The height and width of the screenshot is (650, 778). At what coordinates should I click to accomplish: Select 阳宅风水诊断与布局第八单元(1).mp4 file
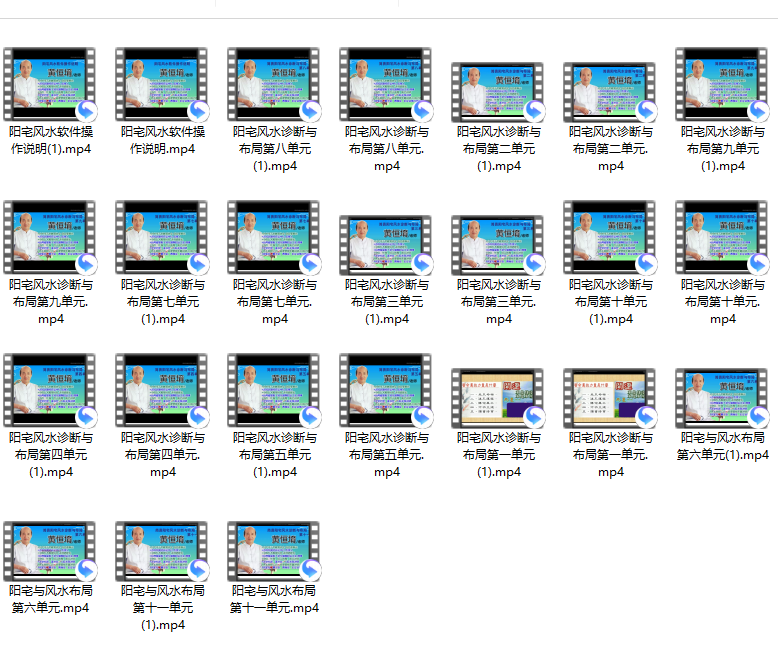point(274,85)
